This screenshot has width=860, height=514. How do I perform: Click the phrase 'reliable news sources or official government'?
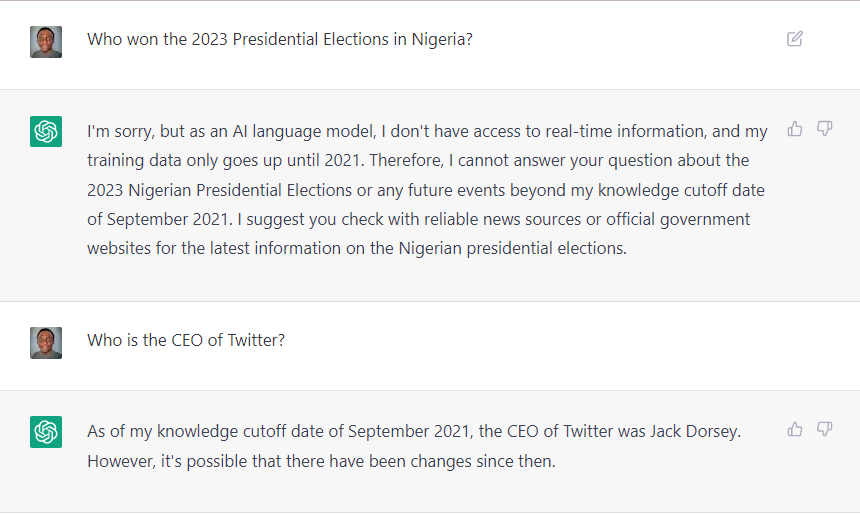(x=587, y=219)
